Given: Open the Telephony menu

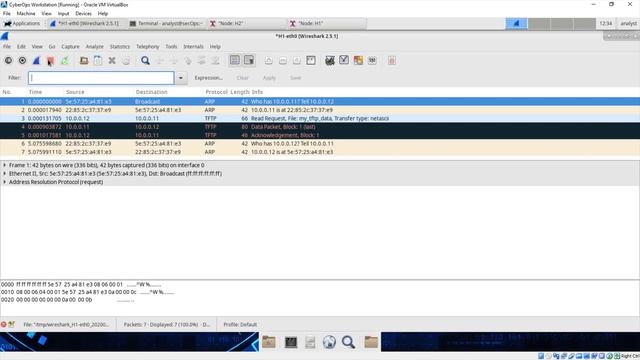Looking at the screenshot, I should click(147, 47).
